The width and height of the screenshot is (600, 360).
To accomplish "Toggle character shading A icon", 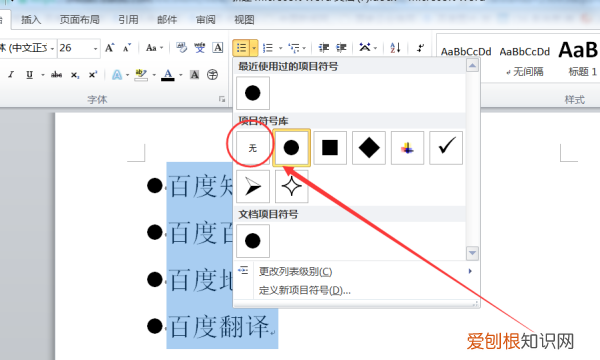I will click(194, 75).
